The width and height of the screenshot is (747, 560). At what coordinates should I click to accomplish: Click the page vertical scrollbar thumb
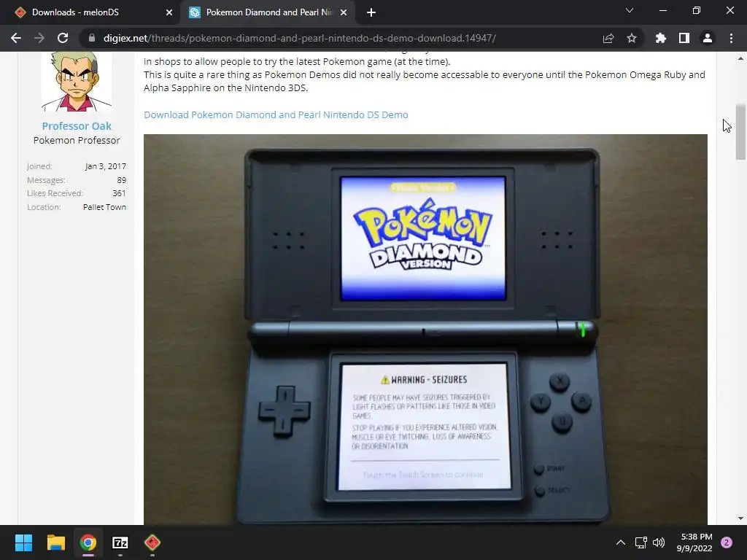click(740, 131)
